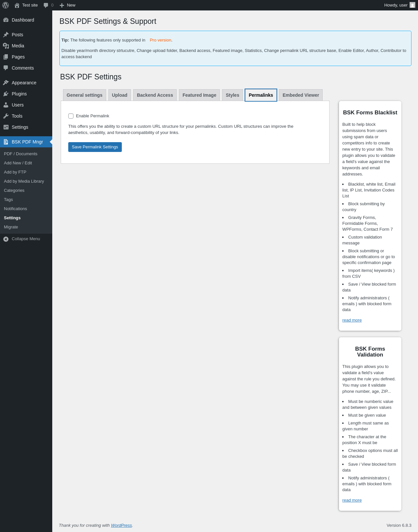
Task: Click the Plugins plug icon
Action: 6,94
